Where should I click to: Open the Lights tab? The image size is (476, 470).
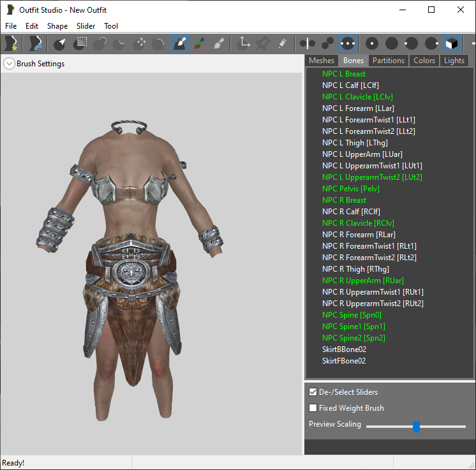(x=454, y=61)
